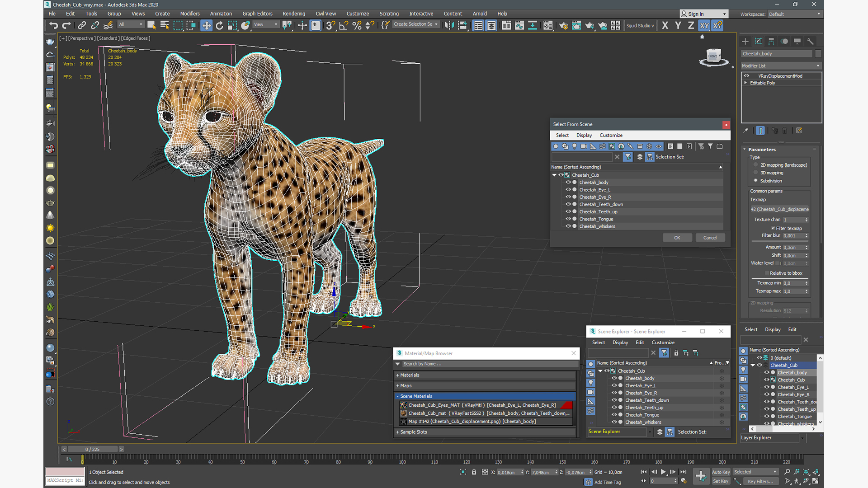
Task: Activate the Select and Rotate tool
Action: [x=219, y=26]
